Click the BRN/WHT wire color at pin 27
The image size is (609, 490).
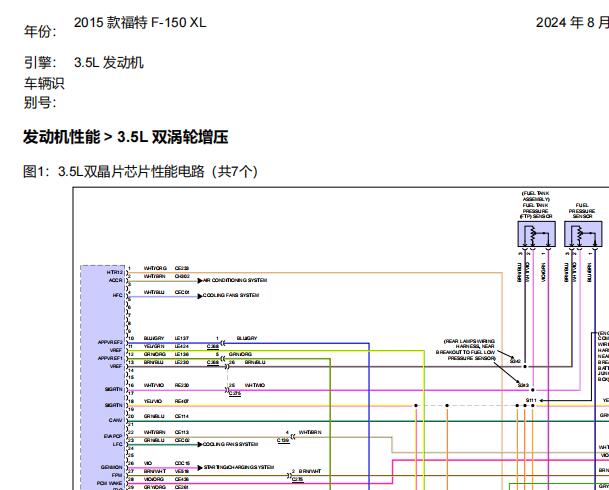pyautogui.click(x=155, y=471)
